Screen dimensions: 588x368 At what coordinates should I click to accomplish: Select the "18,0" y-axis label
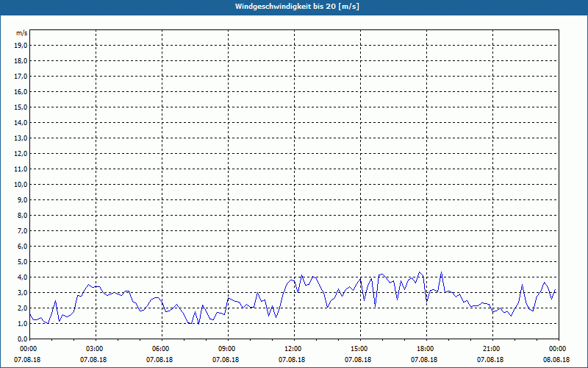(21, 61)
